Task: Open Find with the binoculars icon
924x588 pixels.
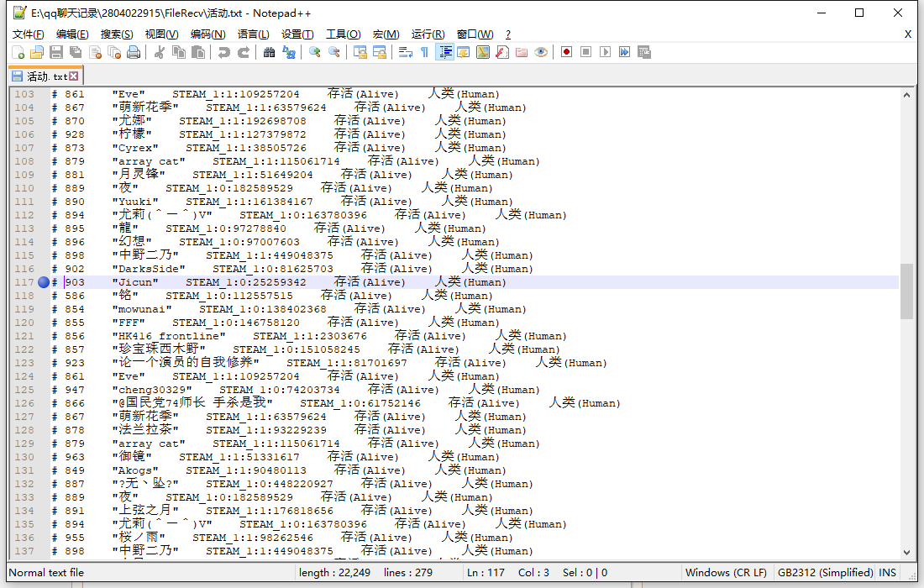Action: pos(269,52)
